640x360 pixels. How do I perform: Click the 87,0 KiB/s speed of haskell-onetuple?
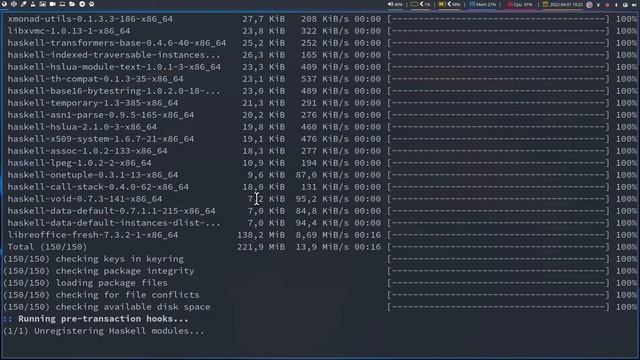point(322,175)
